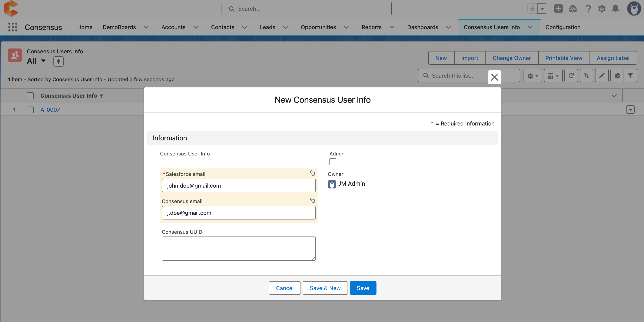644x322 pixels.
Task: Save the new Consensus User Info
Action: tap(363, 288)
